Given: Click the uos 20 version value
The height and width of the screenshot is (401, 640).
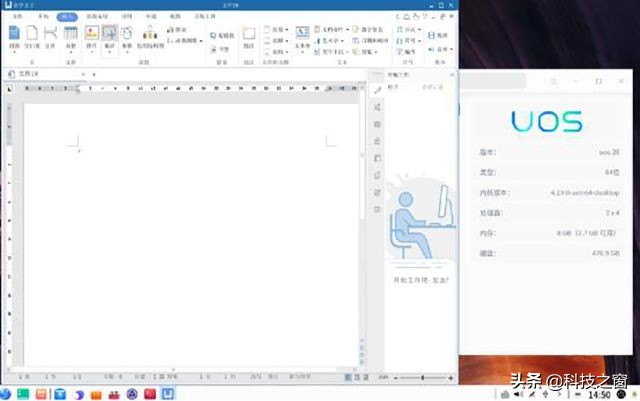Looking at the screenshot, I should (x=609, y=152).
